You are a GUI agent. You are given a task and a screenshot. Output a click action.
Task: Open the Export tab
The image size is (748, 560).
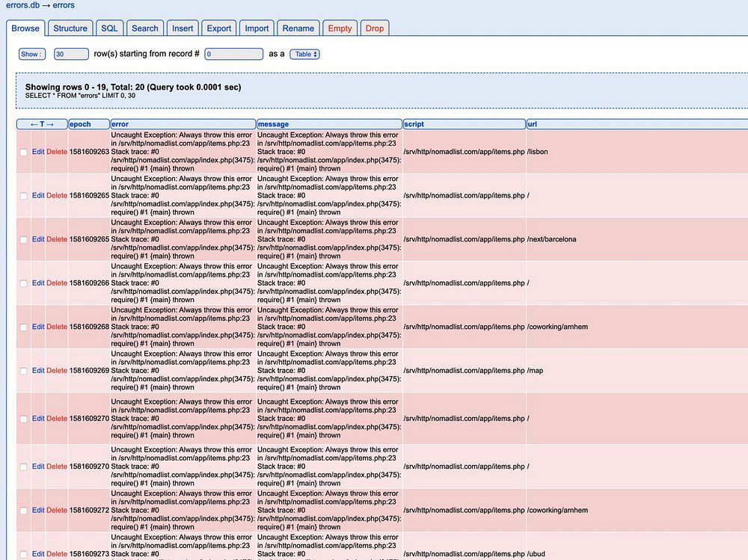tap(219, 28)
